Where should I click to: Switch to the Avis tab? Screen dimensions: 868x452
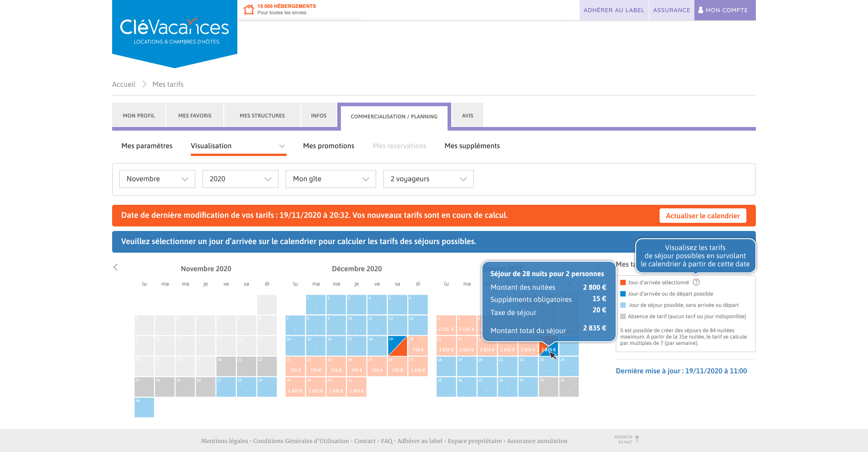(467, 116)
